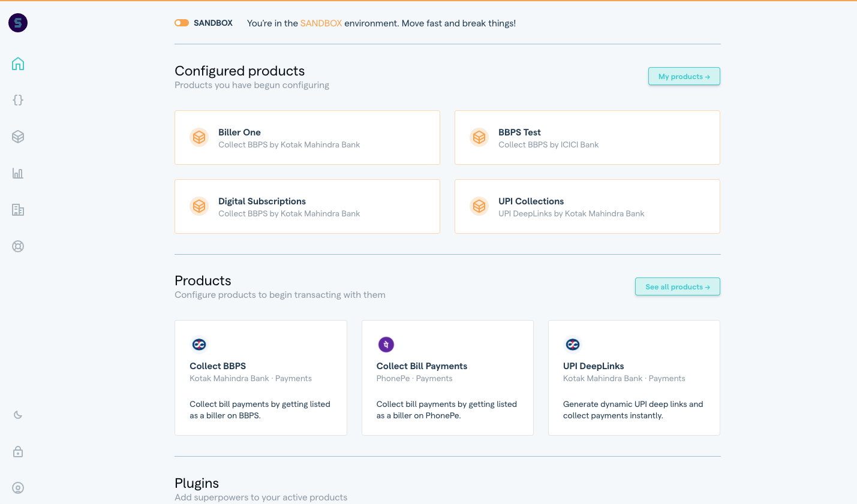Image resolution: width=857 pixels, height=504 pixels.
Task: Select the Collect BBPS Kotak product card
Action: click(260, 378)
